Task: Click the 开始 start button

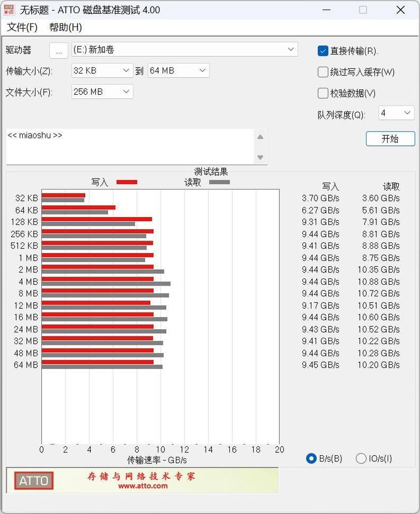Action: (x=390, y=139)
